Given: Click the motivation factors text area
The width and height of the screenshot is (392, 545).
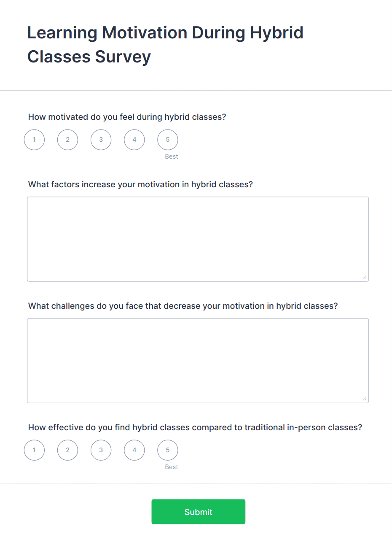Looking at the screenshot, I should point(198,238).
